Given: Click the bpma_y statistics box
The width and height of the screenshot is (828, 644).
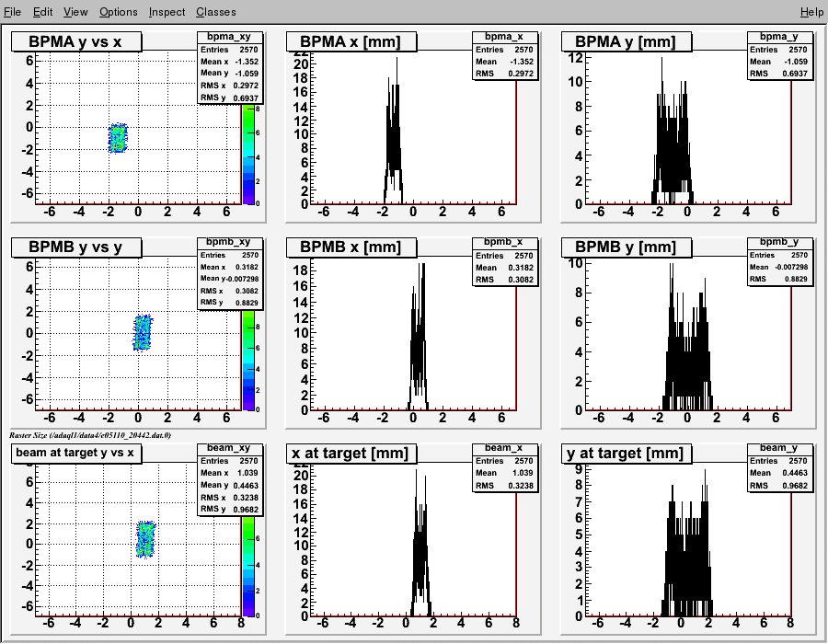Looking at the screenshot, I should (779, 56).
